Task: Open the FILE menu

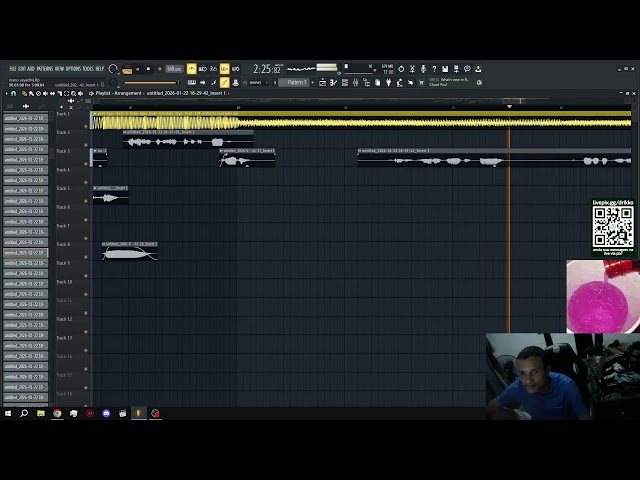Action: coord(13,69)
